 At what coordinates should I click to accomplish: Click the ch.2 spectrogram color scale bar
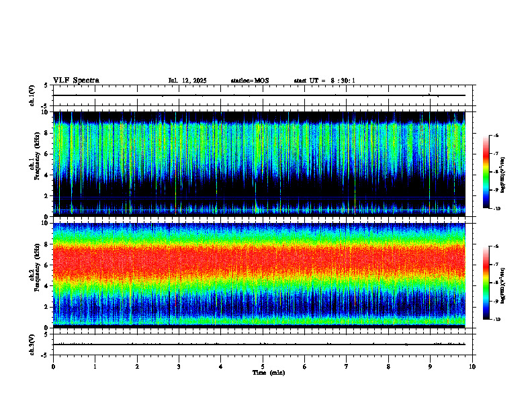click(x=486, y=283)
